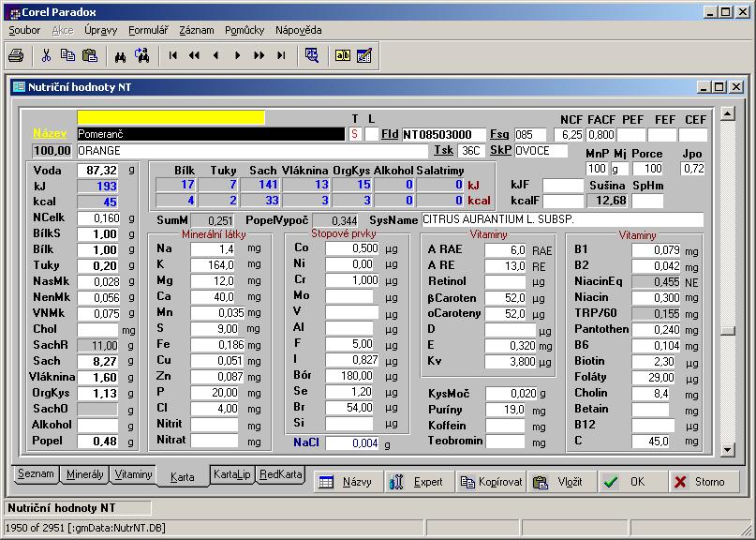Click the Pomeranč name field
756x540 pixels.
(x=211, y=134)
